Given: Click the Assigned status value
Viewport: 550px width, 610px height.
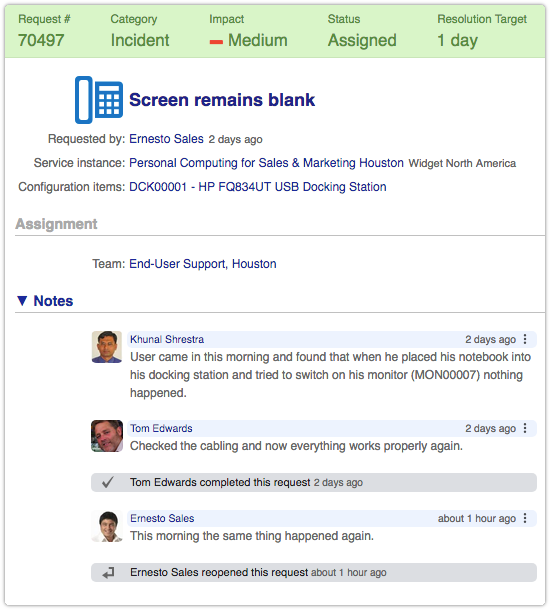Looking at the screenshot, I should pos(362,40).
